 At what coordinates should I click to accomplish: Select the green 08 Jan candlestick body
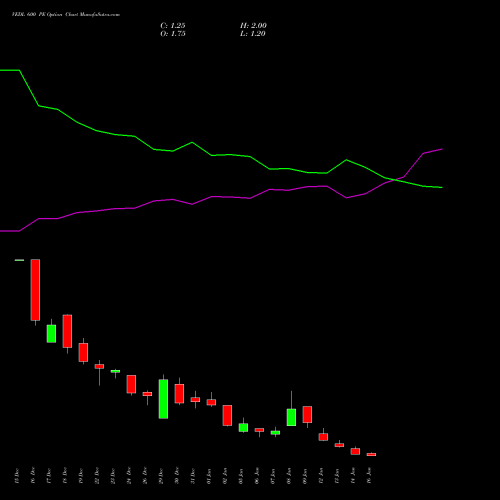point(291,417)
